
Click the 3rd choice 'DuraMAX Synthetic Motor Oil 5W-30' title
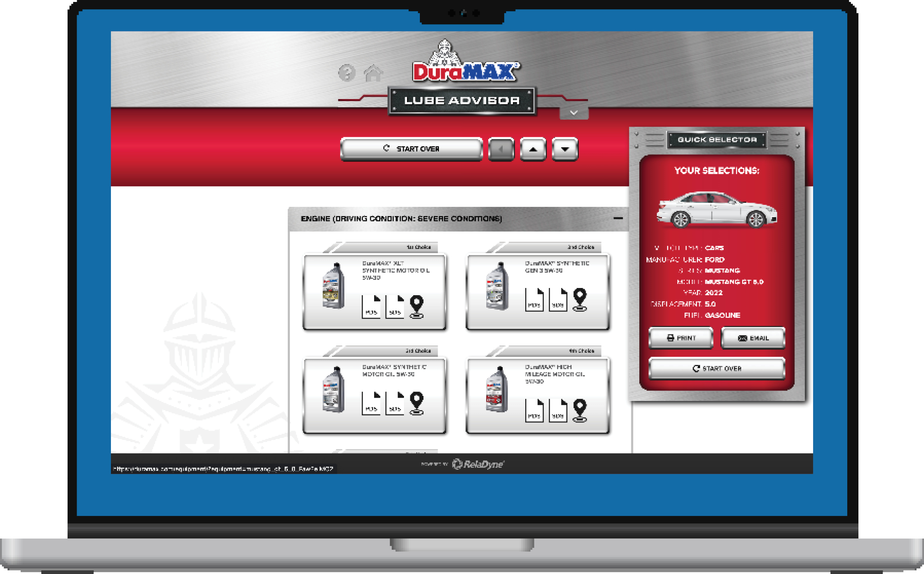(394, 370)
